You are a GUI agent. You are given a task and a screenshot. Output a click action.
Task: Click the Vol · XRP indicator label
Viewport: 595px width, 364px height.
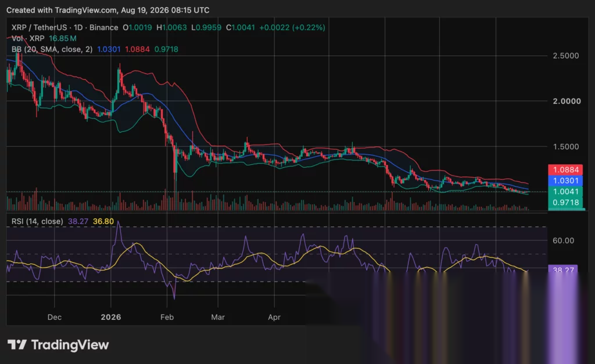[x=28, y=38]
